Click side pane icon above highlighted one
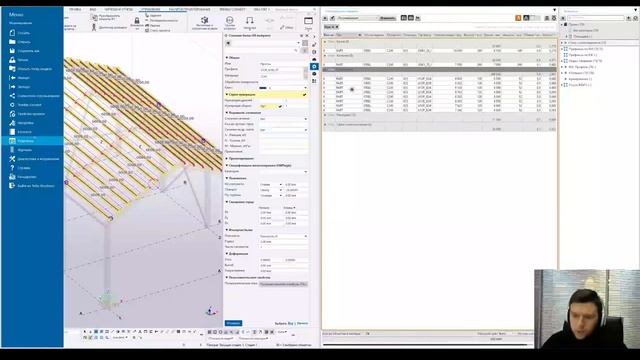 pos(314,59)
